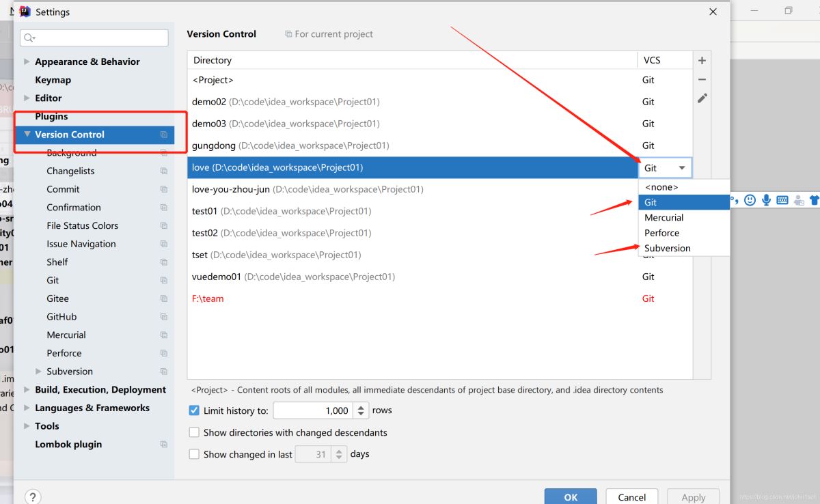Open the Lombok plugin settings page
This screenshot has height=504, width=820.
(x=68, y=444)
